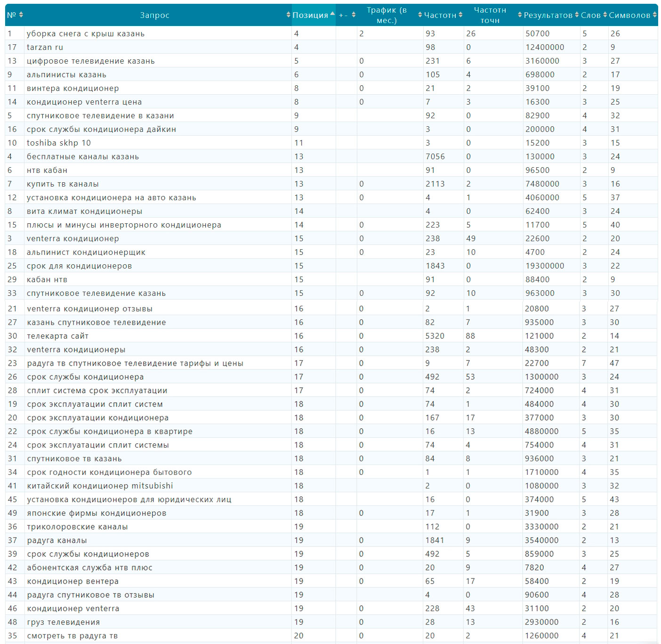Image resolution: width=661 pixels, height=644 pixels.
Task: Click the frequency value "2113"
Action: 435,184
